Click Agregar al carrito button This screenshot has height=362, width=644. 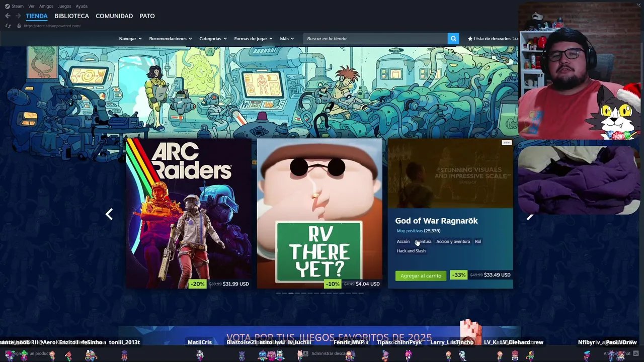point(421,276)
